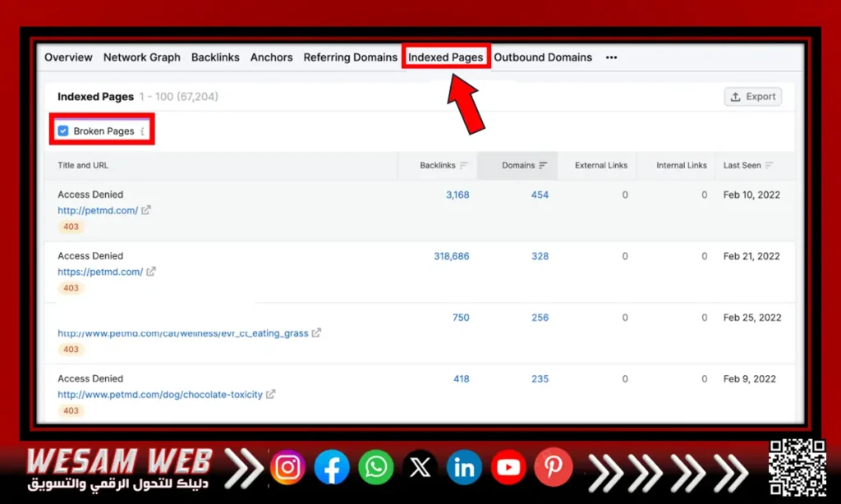
Task: Click the 318,686 backlinks count
Action: click(451, 256)
